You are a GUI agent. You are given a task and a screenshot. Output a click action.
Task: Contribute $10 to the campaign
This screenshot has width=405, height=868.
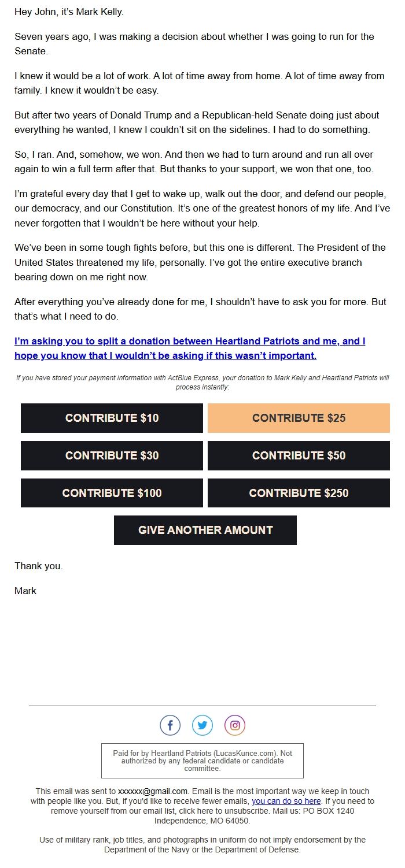click(112, 418)
